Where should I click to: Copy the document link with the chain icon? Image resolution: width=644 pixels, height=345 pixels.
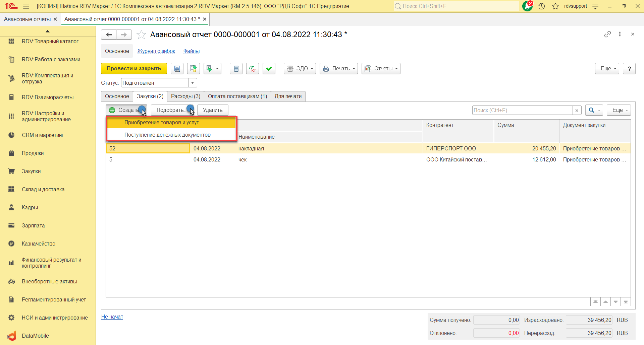click(x=607, y=34)
